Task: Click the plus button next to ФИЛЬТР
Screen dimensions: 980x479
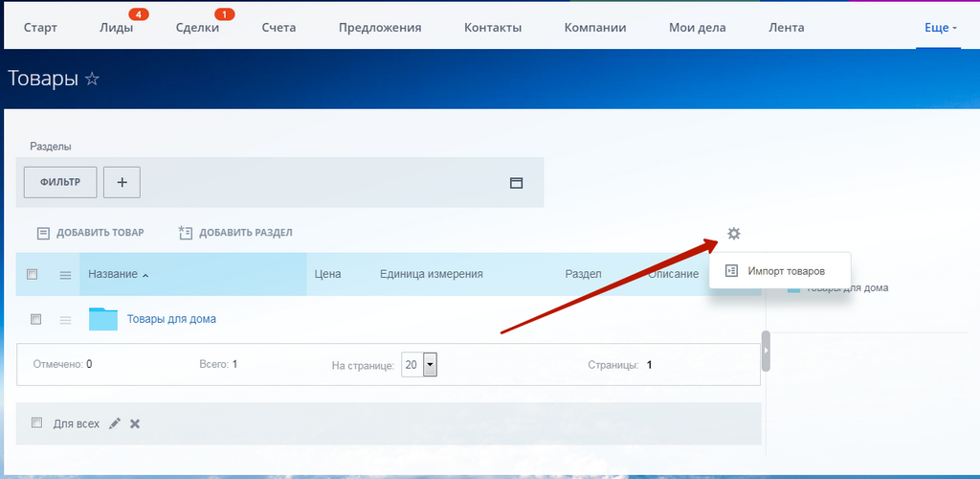Action: pos(122,183)
